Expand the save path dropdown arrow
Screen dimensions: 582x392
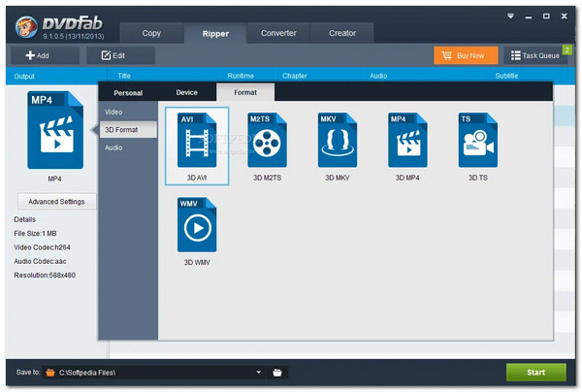pyautogui.click(x=259, y=373)
